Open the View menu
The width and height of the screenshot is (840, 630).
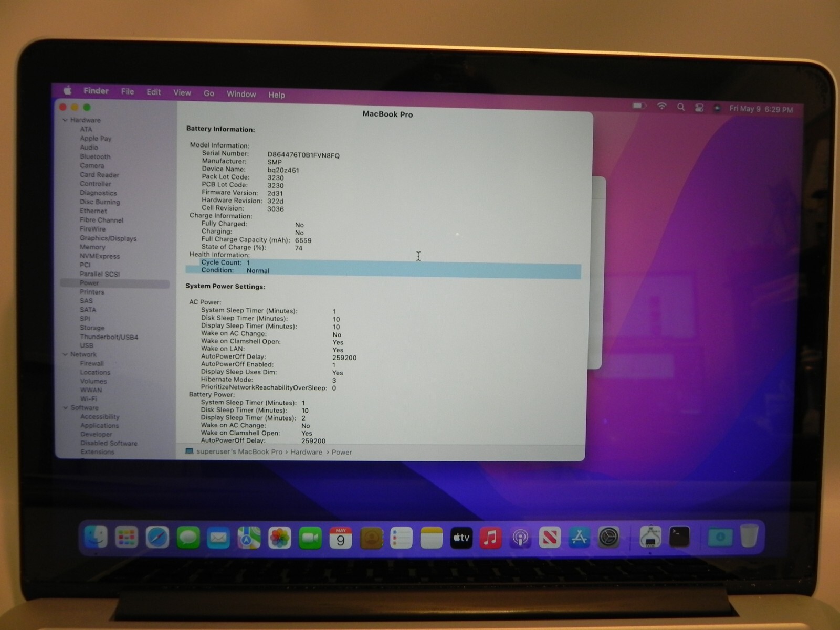[182, 93]
